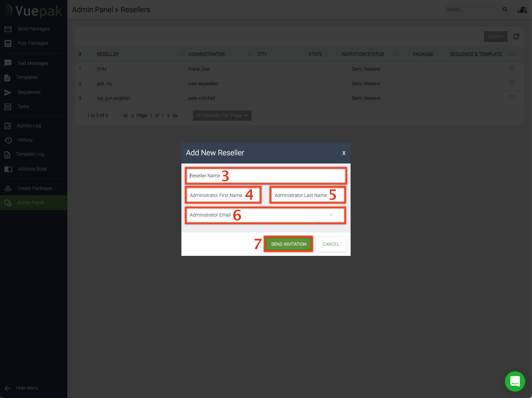Click the Cancel button in dialog
This screenshot has width=532, height=398.
pyautogui.click(x=331, y=244)
